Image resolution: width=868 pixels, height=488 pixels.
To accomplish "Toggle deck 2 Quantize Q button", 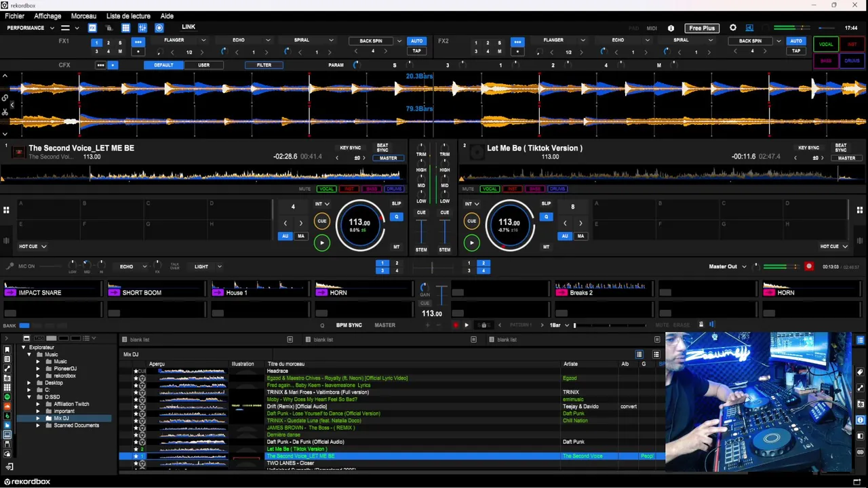I will coord(546,217).
